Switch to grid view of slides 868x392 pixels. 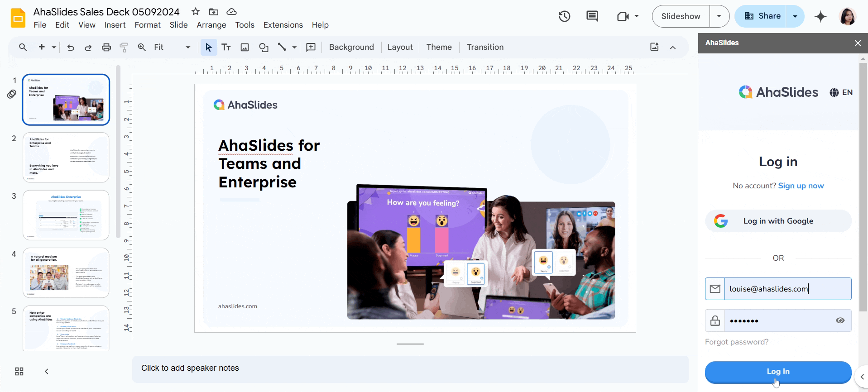[19, 372]
